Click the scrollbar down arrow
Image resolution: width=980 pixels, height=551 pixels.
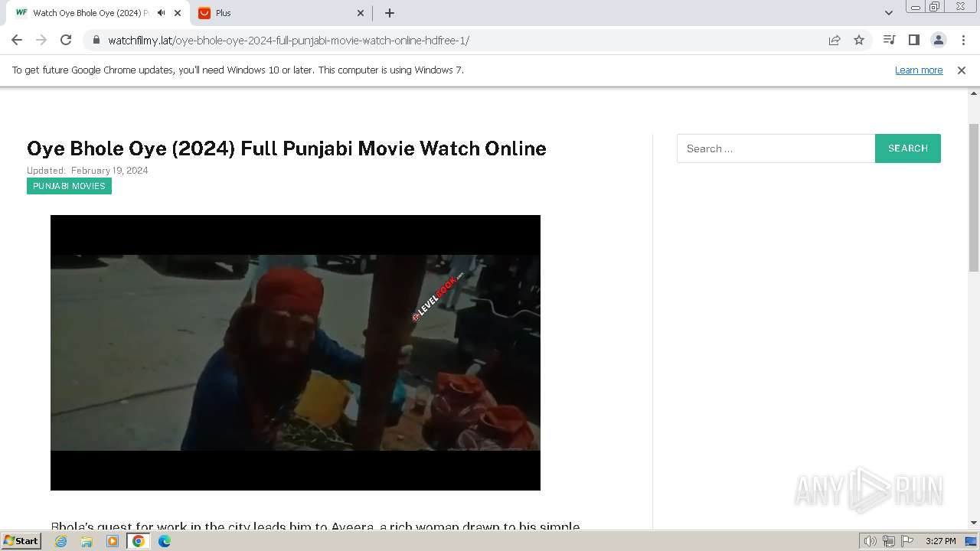pyautogui.click(x=974, y=523)
